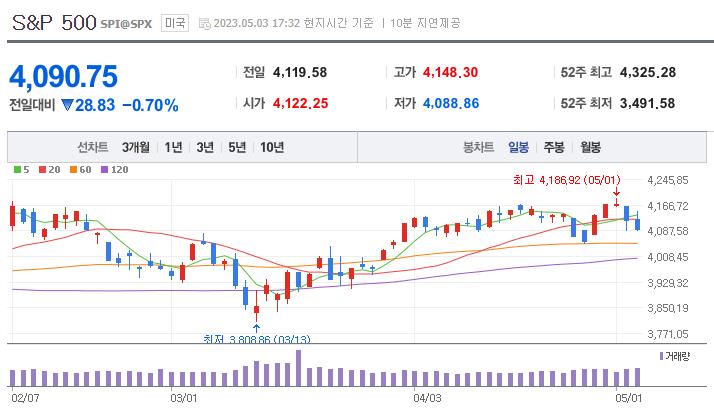
Task: Click the S&P 500 title
Action: click(54, 23)
